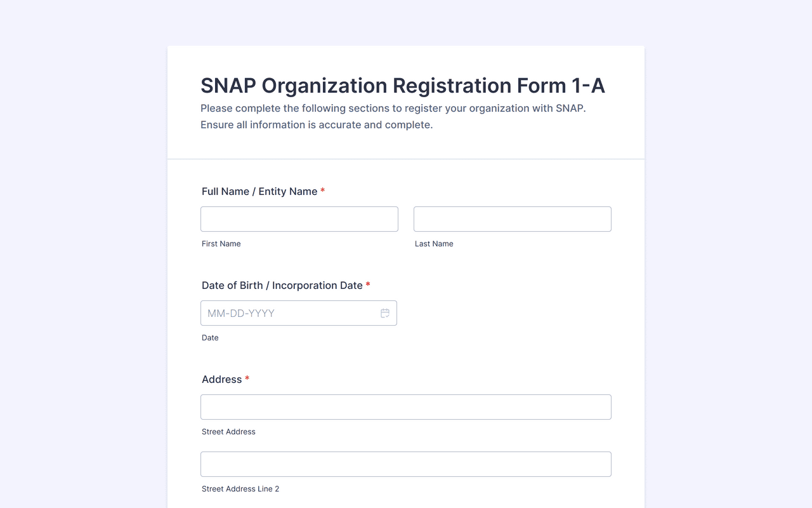This screenshot has width=812, height=508.
Task: Select the "Date of Birth / Incorporation Date" label
Action: pyautogui.click(x=282, y=285)
